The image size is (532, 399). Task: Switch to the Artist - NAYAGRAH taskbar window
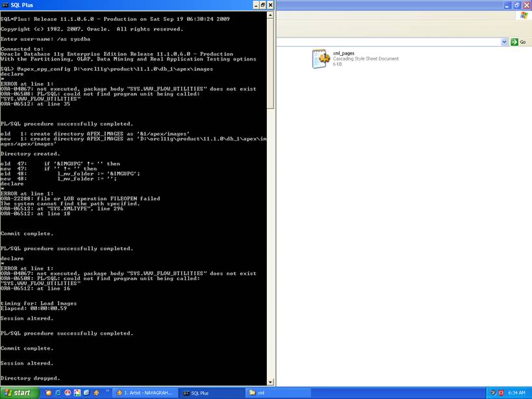click(144, 393)
